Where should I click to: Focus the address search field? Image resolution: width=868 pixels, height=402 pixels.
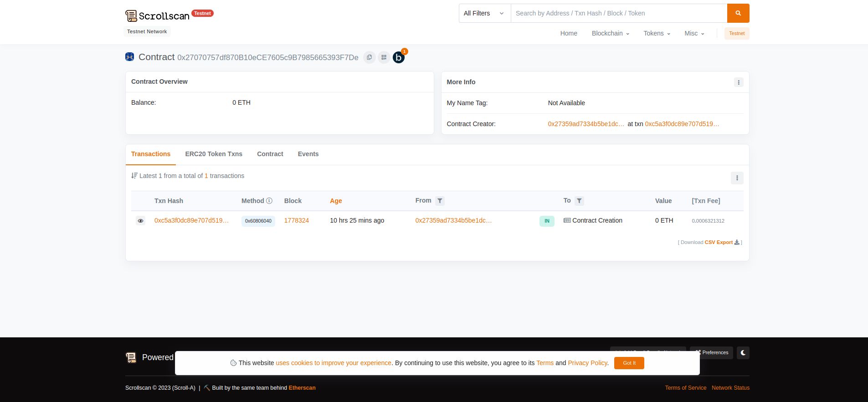619,13
